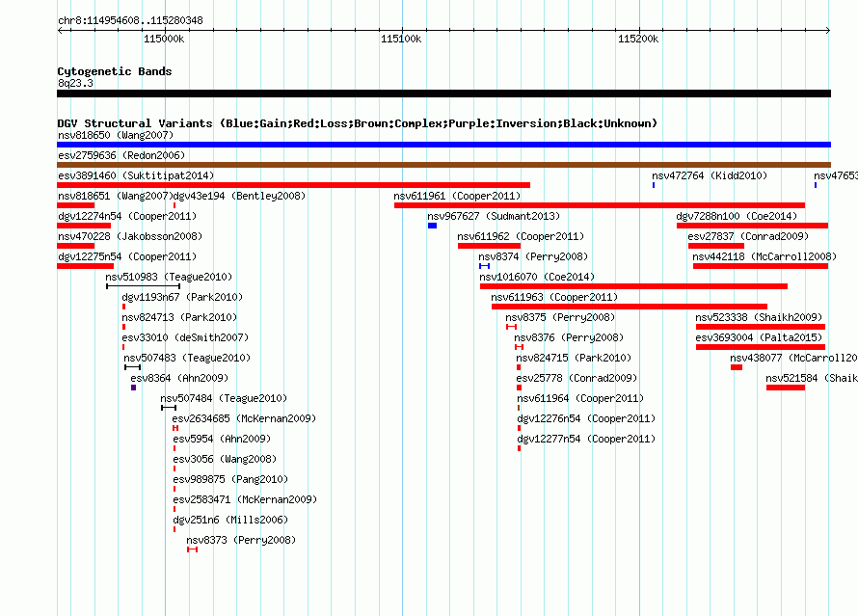Select the red esv3891460 (Suktitipat2014) loss bar
Image resolution: width=858 pixels, height=616 pixels.
click(293, 185)
